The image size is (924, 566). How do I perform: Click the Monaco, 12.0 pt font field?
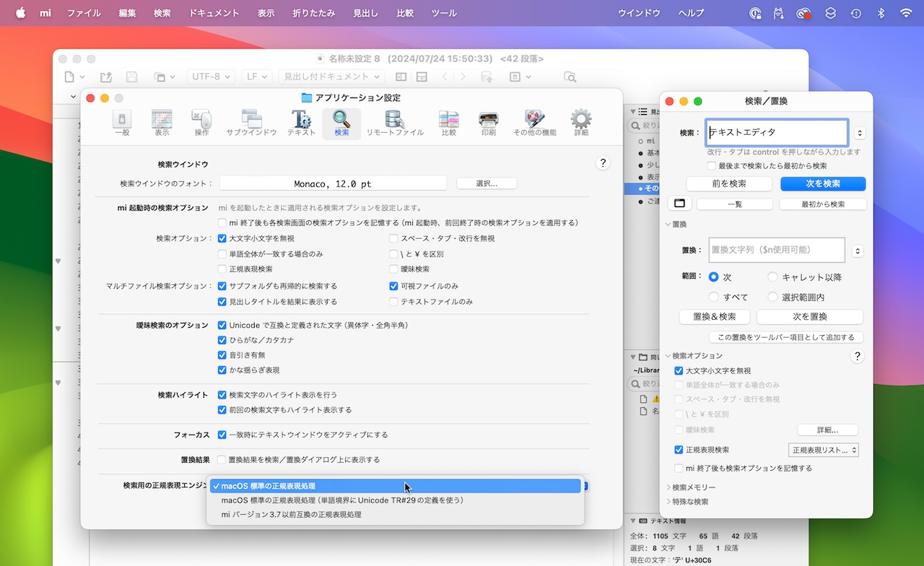(333, 183)
